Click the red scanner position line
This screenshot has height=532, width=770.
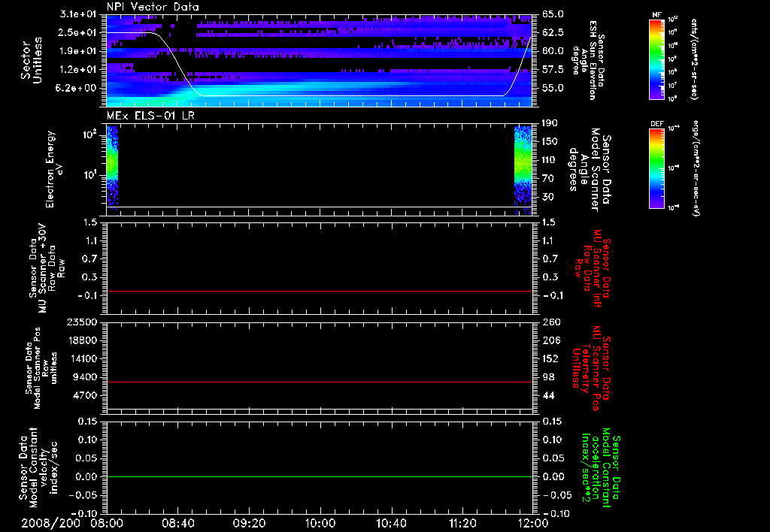[320, 382]
